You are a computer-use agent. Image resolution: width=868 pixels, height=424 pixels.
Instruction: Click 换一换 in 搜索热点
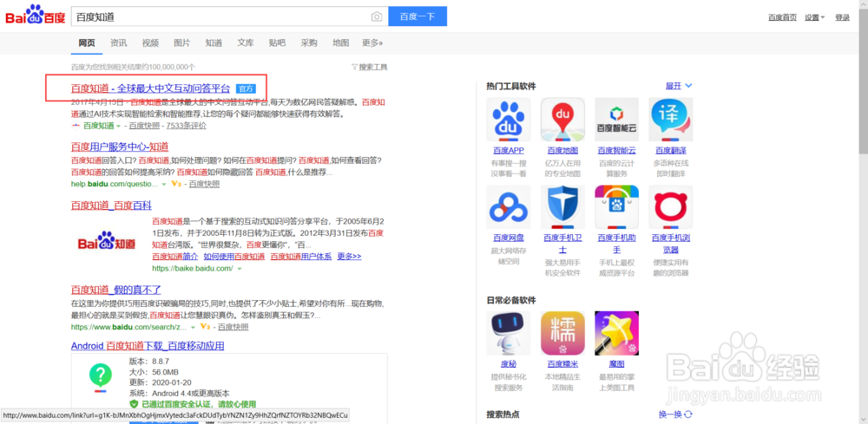(x=670, y=414)
